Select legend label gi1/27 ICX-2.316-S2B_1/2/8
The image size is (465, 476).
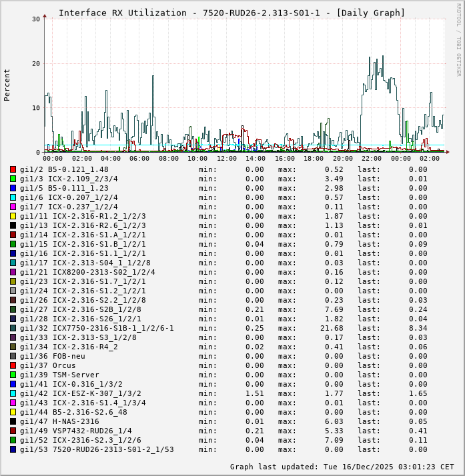pos(81,309)
